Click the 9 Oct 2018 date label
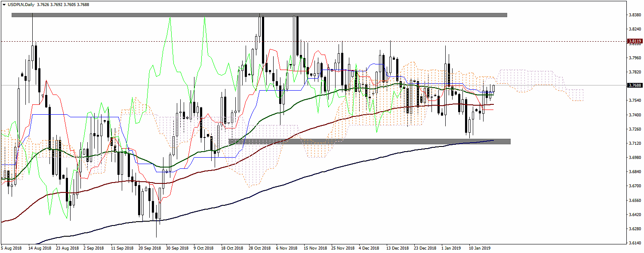 pos(203,248)
